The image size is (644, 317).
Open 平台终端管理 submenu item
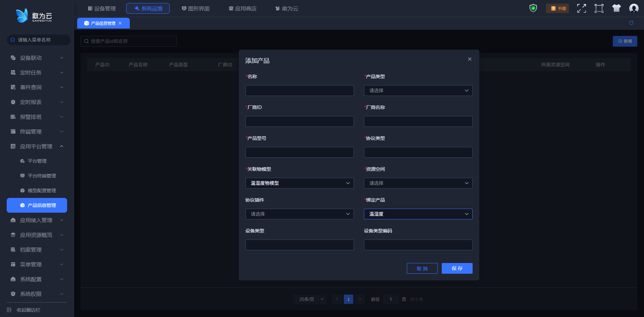click(x=37, y=176)
